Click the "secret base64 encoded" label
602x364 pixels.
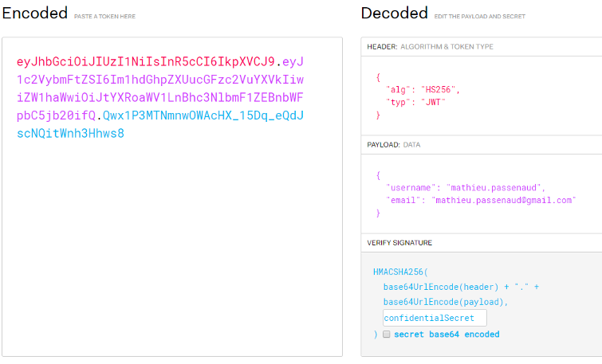pyautogui.click(x=447, y=334)
